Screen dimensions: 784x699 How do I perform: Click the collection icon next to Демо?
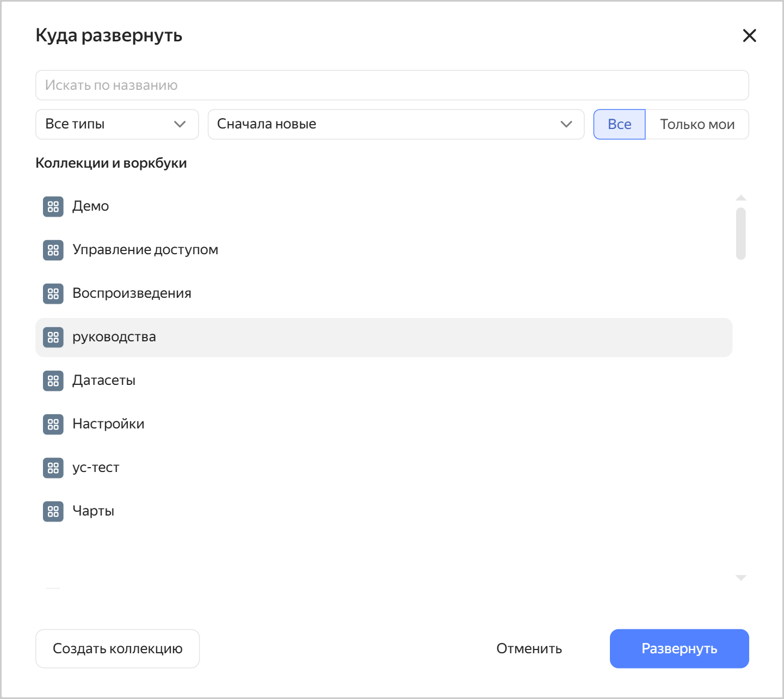pyautogui.click(x=53, y=206)
